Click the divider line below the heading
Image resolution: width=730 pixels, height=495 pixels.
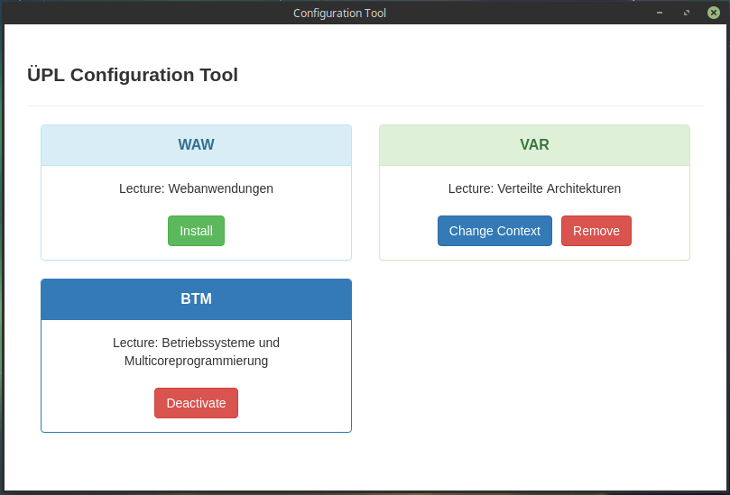[365, 106]
